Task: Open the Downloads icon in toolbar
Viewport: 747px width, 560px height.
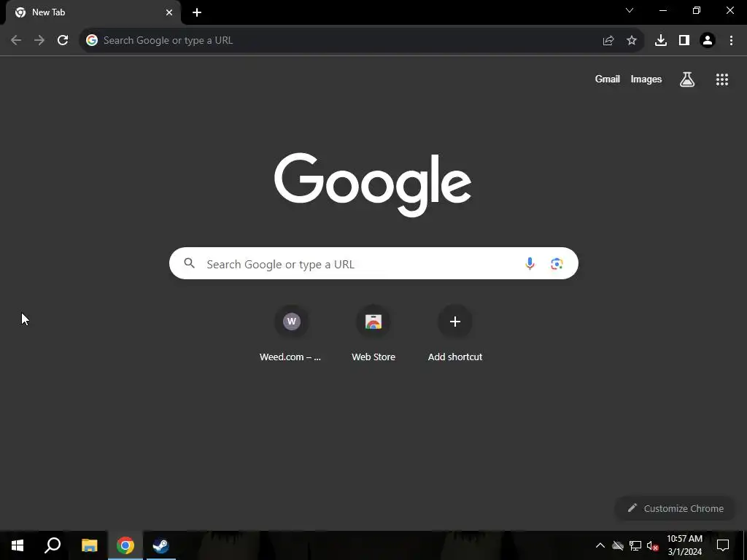Action: [661, 41]
